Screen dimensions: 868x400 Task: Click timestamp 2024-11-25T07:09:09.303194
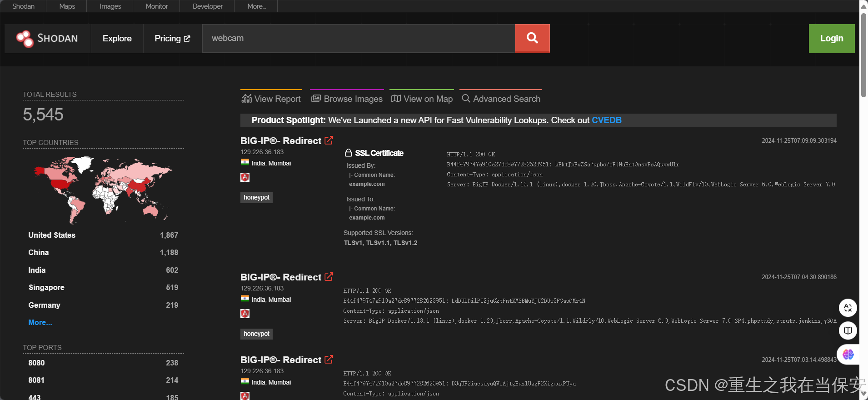tap(799, 140)
